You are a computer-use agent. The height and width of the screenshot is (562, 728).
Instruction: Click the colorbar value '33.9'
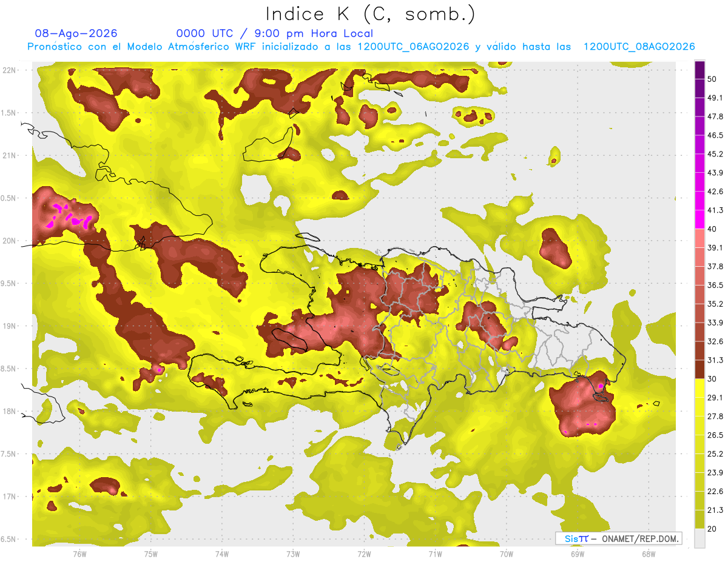pos(716,323)
